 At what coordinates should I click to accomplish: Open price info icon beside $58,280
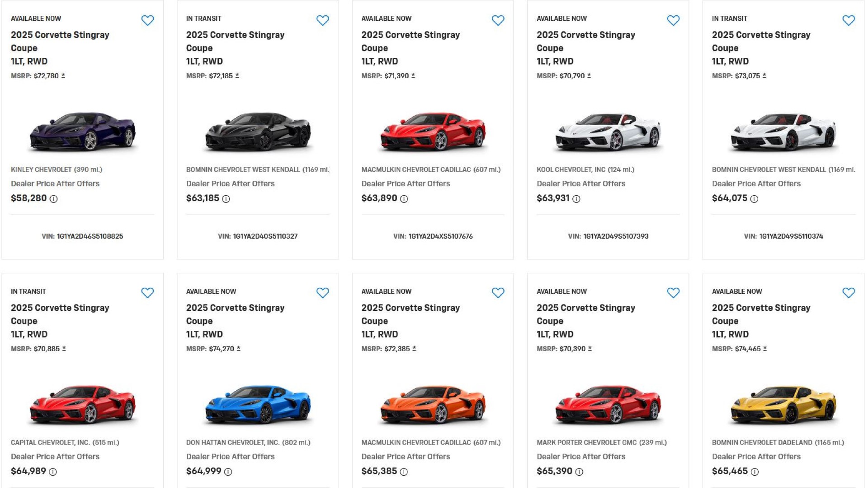54,199
